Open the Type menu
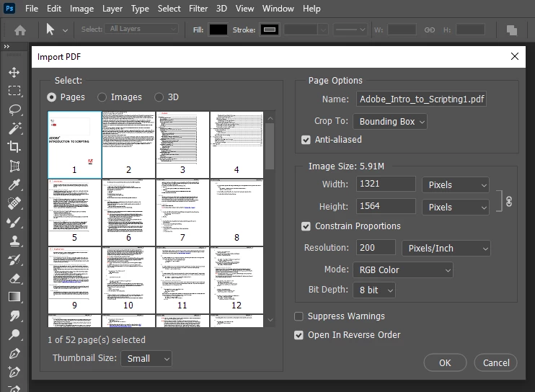The width and height of the screenshot is (535, 392). pos(140,9)
